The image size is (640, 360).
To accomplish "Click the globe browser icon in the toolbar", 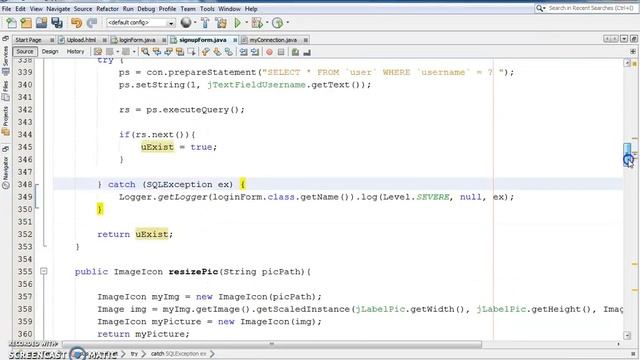I will pyautogui.click(x=186, y=23).
